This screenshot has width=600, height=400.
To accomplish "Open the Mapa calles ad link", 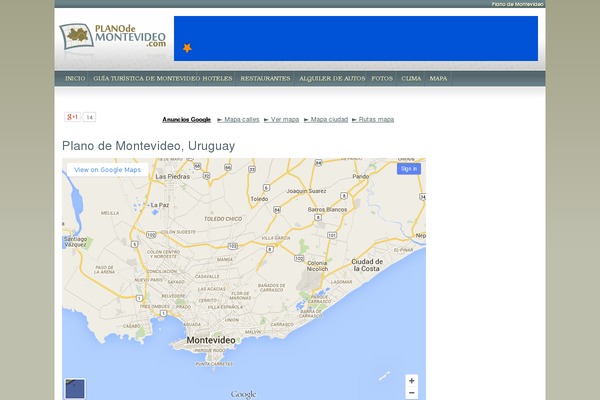I will (x=238, y=119).
